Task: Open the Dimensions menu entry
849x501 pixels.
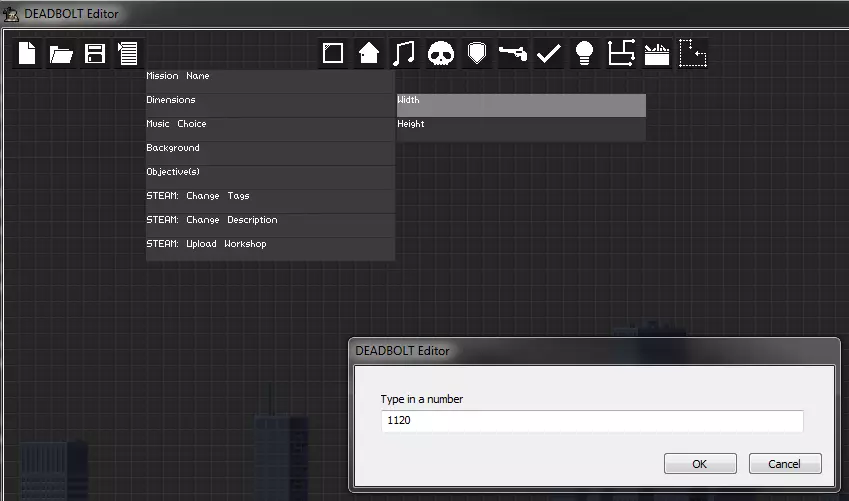Action: (270, 105)
